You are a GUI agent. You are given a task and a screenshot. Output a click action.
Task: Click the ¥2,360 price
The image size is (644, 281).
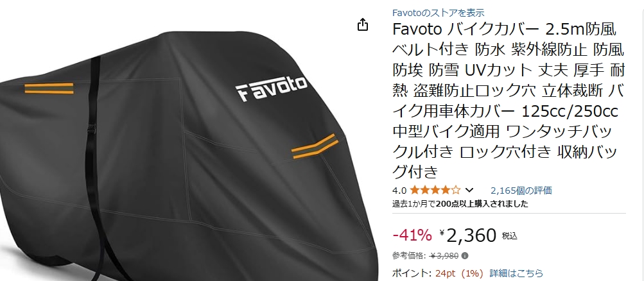[468, 235]
